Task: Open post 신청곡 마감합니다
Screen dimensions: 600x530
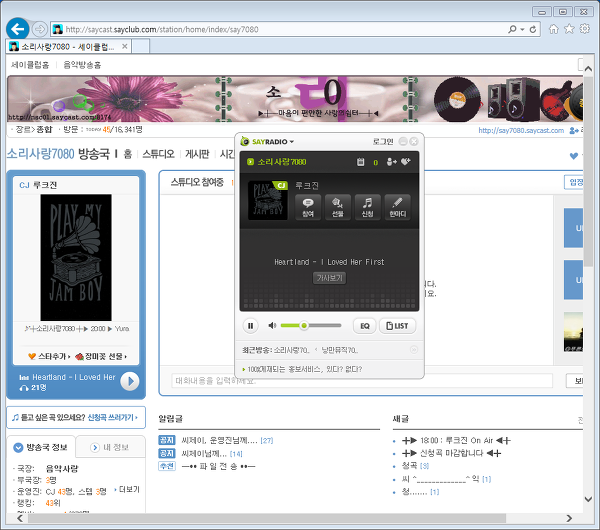Action: [451, 453]
